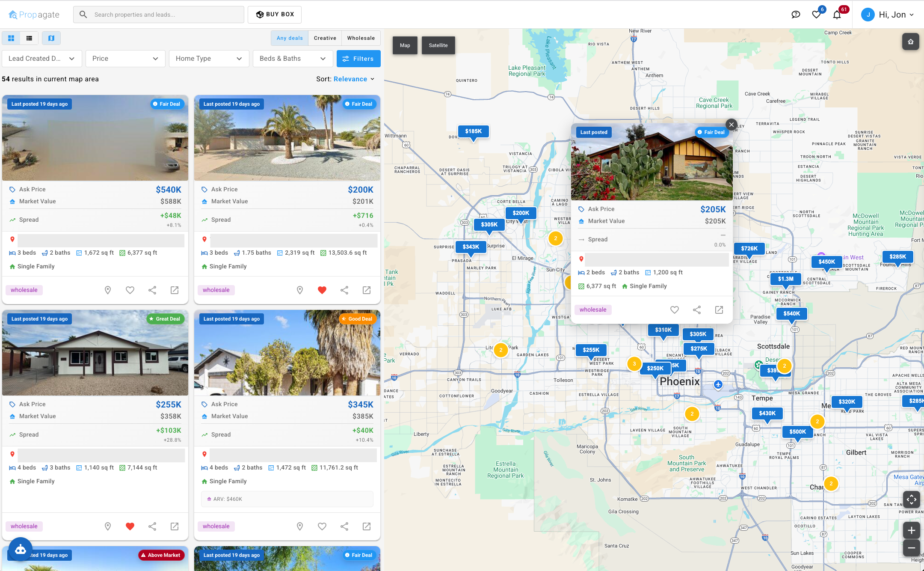924x571 pixels.
Task: Click the BUY BOX button
Action: coord(274,14)
